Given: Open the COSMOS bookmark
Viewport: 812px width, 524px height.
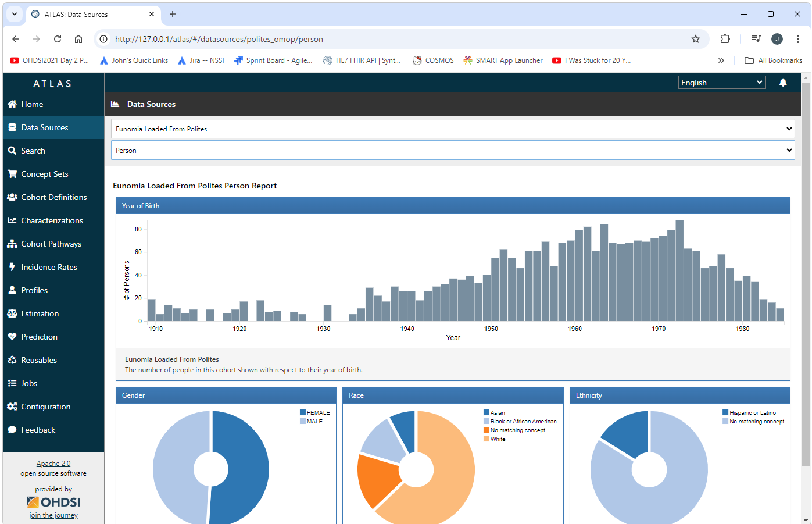Looking at the screenshot, I should 433,60.
